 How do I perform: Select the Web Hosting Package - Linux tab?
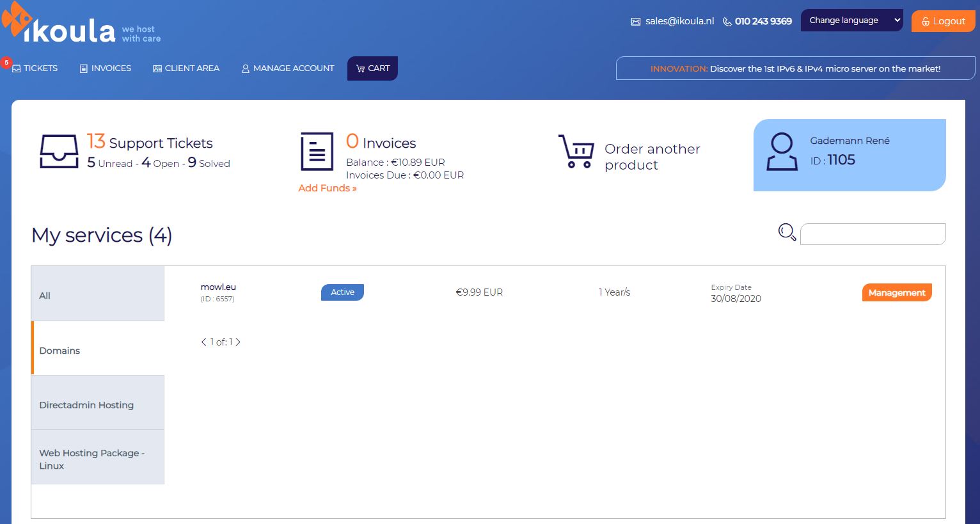point(98,457)
